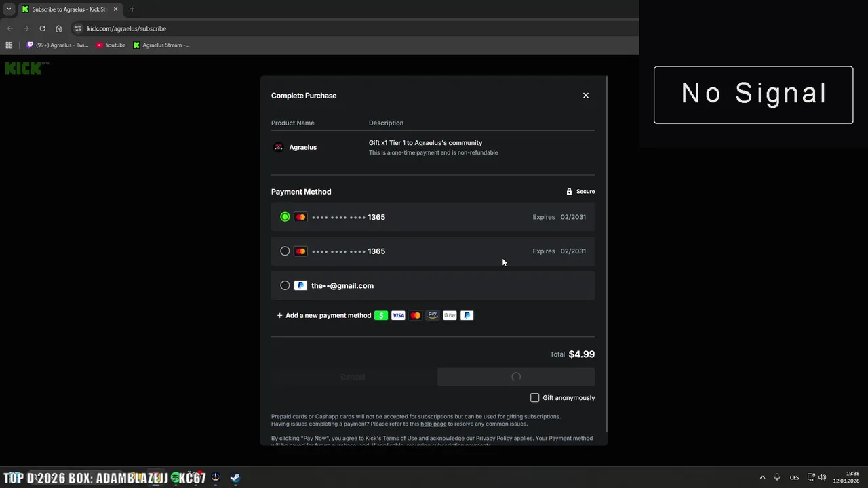
Task: Click the loading Pay Now button
Action: (516, 377)
